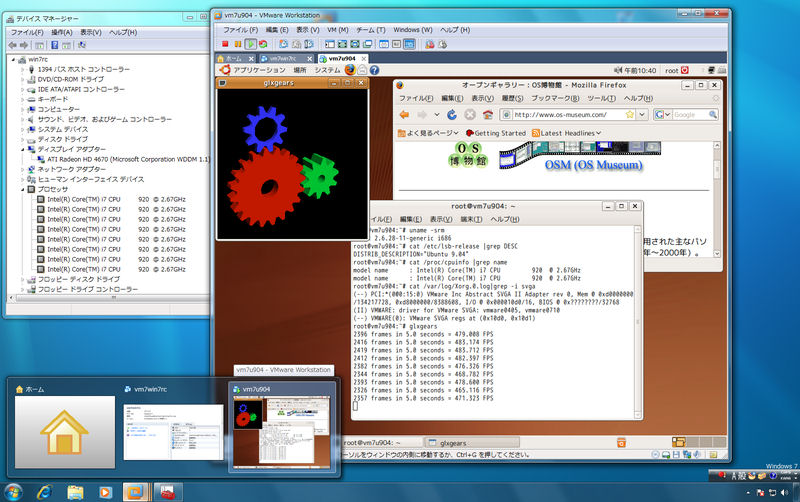Click the blue help icon in Device Manager toolbar
Image resolution: width=800 pixels, height=502 pixels.
[x=55, y=45]
